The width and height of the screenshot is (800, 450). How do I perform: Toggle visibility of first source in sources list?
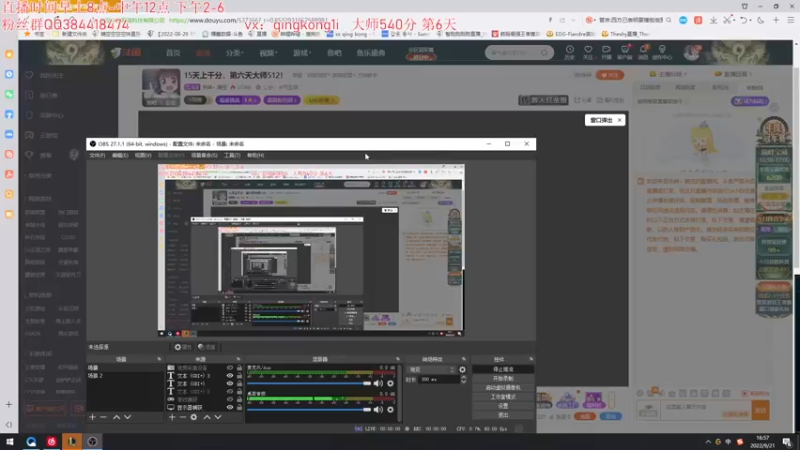click(230, 367)
